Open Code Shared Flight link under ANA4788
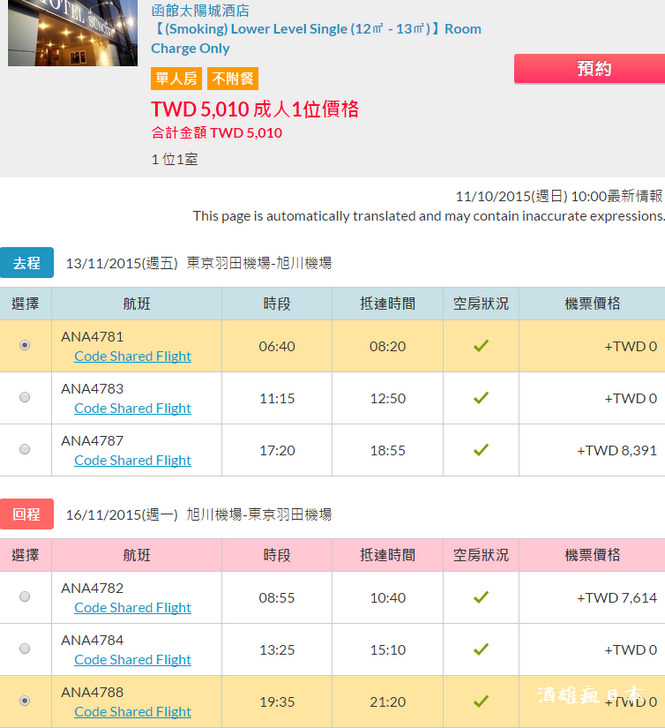The image size is (665, 728). (x=132, y=711)
